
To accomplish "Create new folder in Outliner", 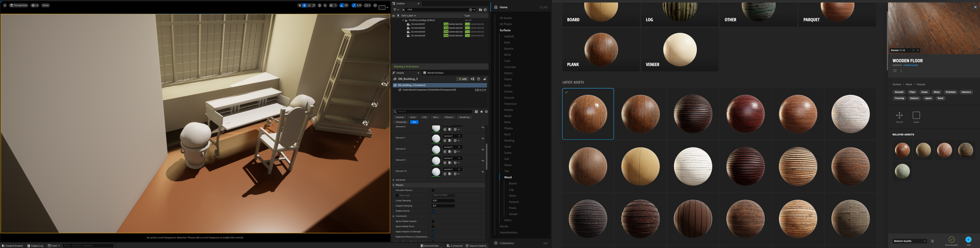I will (480, 10).
